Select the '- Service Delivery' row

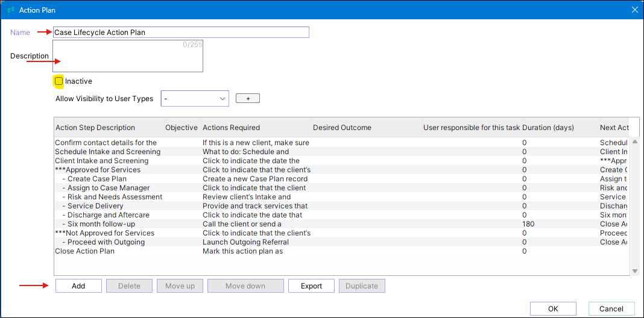pos(341,206)
